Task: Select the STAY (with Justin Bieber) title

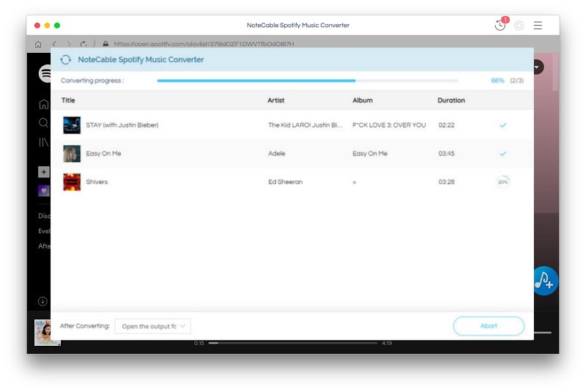Action: coord(122,125)
